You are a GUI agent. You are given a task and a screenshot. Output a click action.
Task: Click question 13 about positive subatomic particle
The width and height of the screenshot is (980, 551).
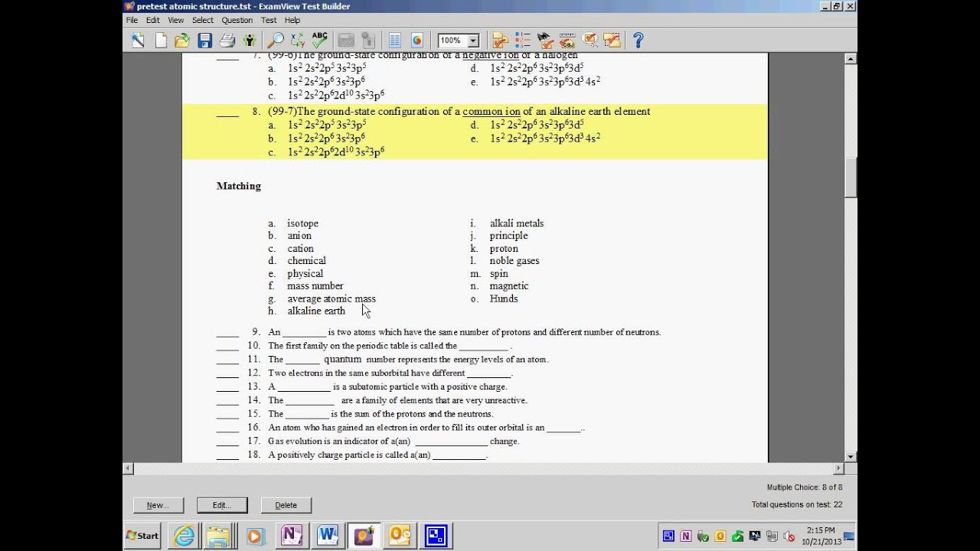click(387, 386)
